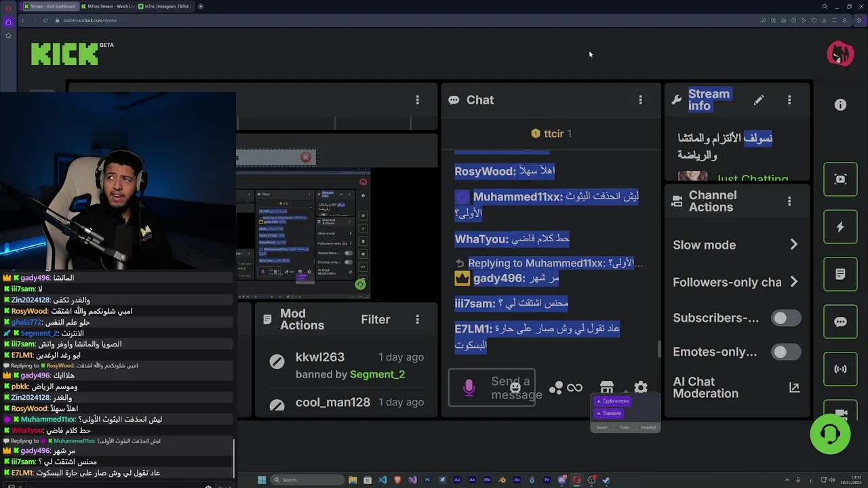Screen dimensions: 868x488
Task: Click Copy in the selection popup
Action: [x=625, y=428]
